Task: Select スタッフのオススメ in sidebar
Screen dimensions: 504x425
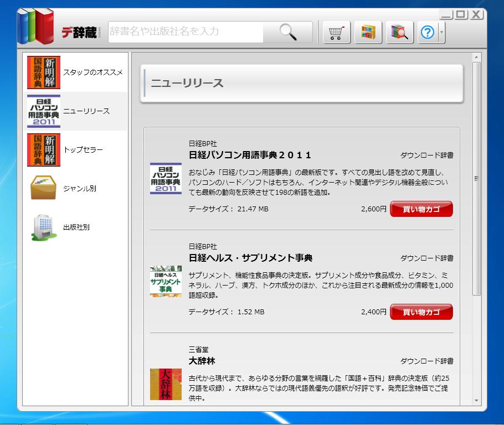Action: click(x=75, y=72)
